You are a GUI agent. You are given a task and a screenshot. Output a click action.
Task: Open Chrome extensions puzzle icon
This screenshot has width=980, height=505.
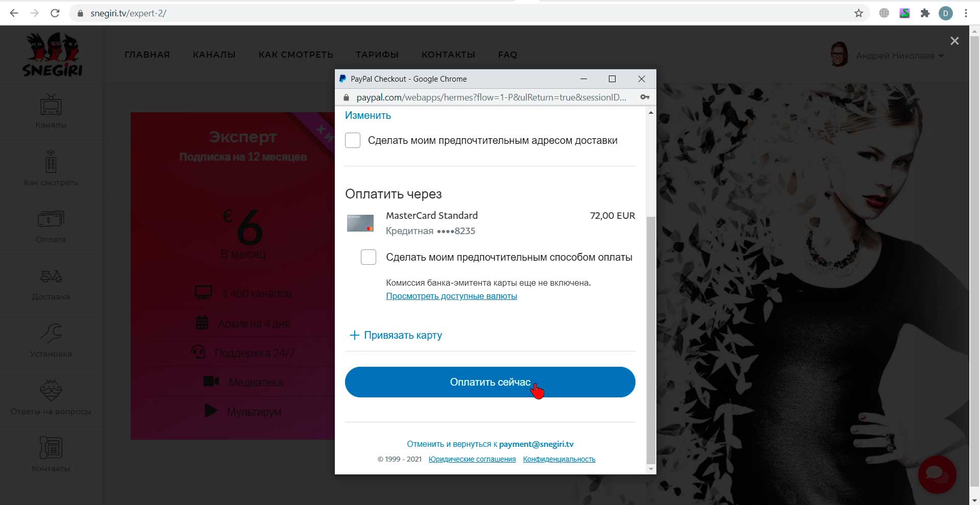[925, 13]
